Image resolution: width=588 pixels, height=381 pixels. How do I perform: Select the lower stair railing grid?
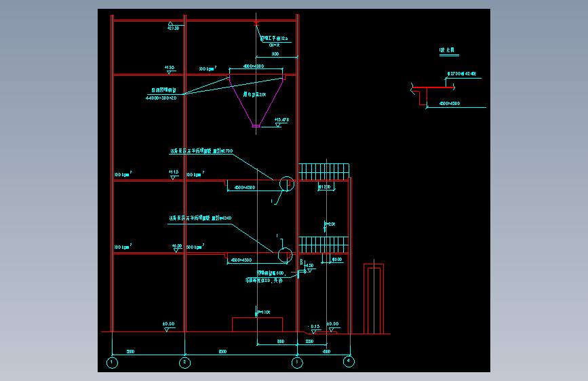tap(324, 245)
